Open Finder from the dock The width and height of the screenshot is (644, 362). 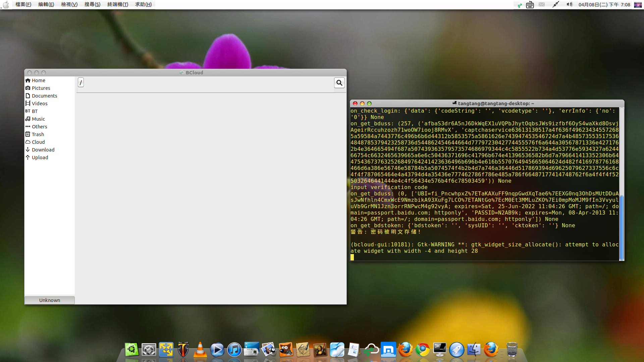pyautogui.click(x=474, y=350)
